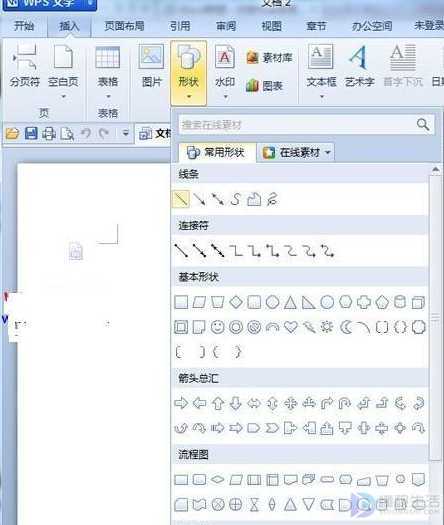Switch to the 页面布局 tab

(x=124, y=26)
